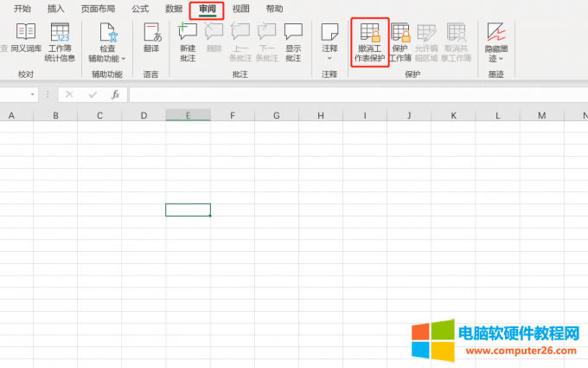Add a 新建批注 new comment
Screen dimensions: 588x368
click(188, 42)
